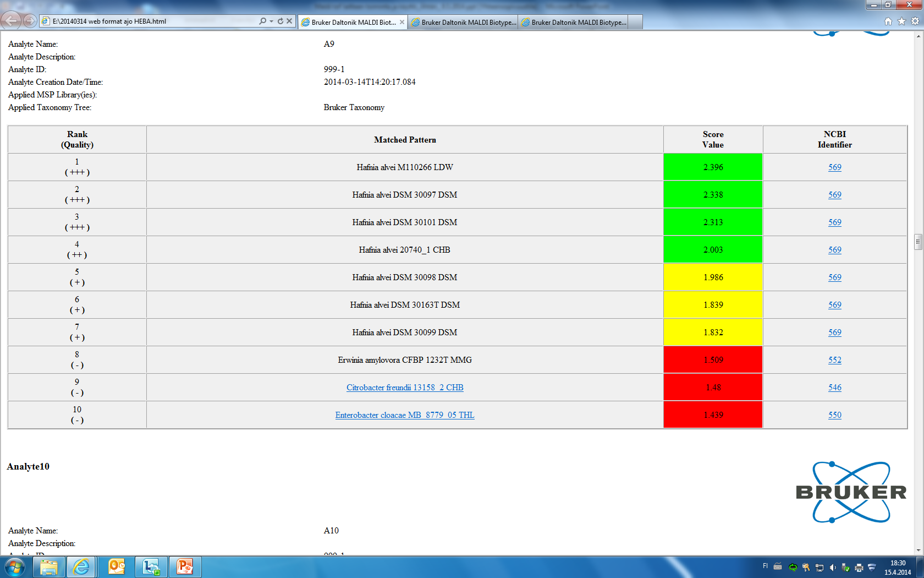Click the green score cell 2.003

tap(713, 250)
